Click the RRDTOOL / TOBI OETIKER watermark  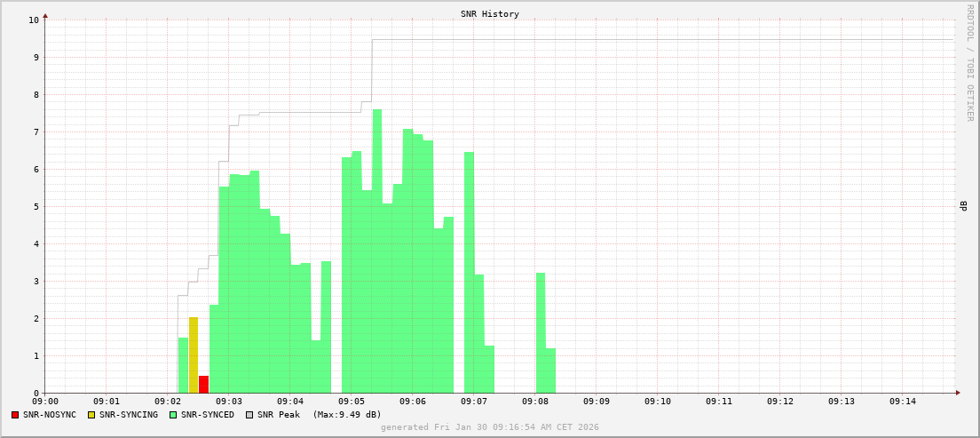[x=969, y=62]
